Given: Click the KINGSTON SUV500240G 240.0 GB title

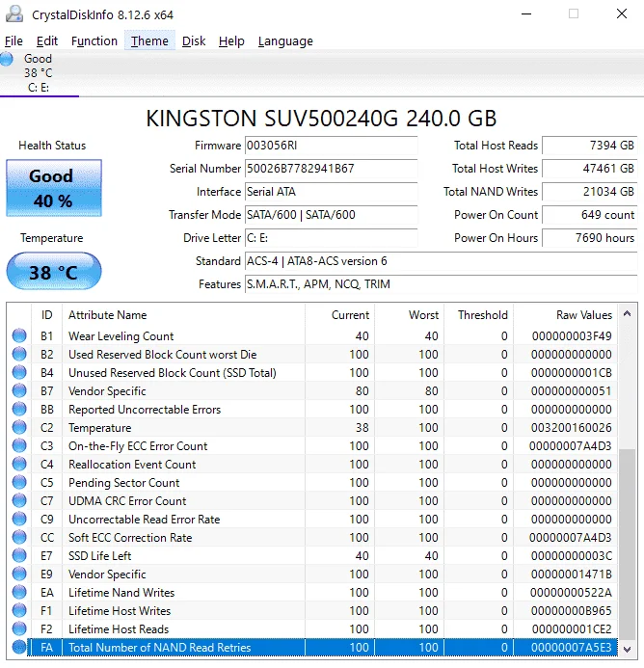Looking at the screenshot, I should [321, 118].
